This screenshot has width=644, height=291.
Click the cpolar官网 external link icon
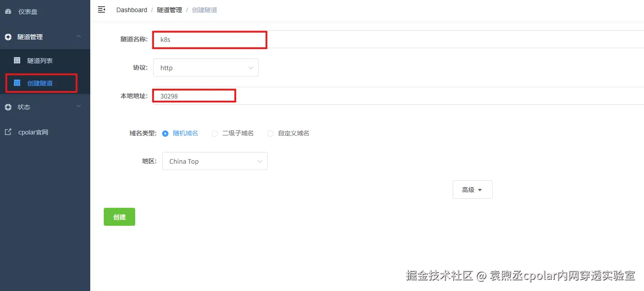[8, 132]
